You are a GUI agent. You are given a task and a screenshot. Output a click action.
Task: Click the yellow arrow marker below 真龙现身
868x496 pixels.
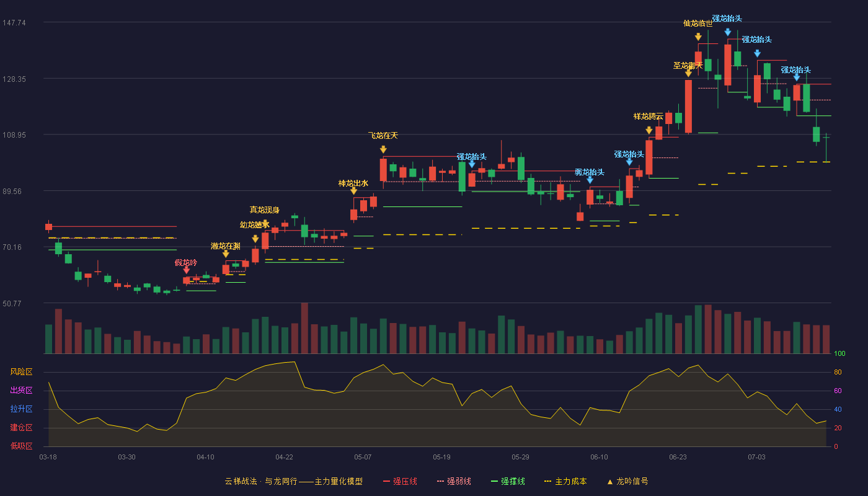click(x=265, y=223)
